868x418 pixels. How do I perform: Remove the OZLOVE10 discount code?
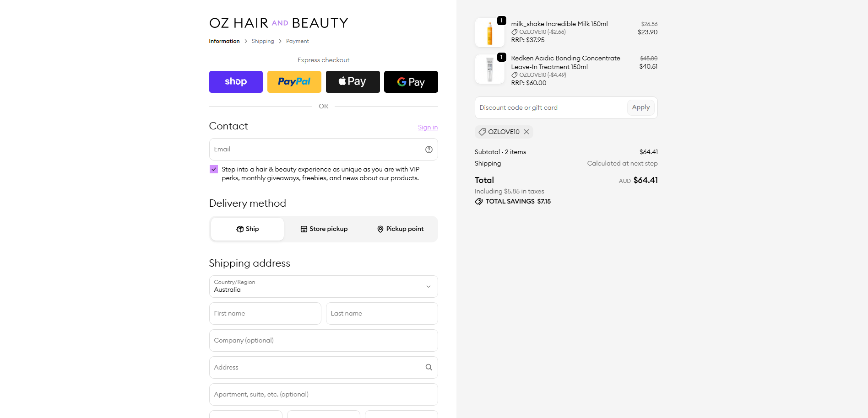pyautogui.click(x=526, y=132)
